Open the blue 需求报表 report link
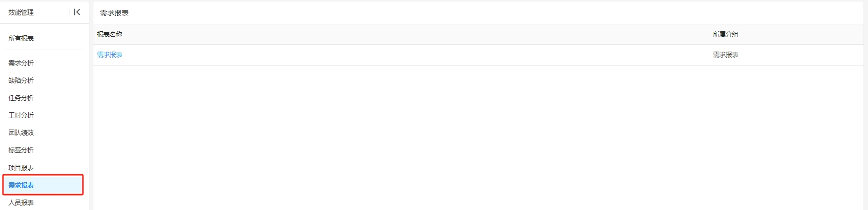The image size is (868, 210). click(x=110, y=55)
